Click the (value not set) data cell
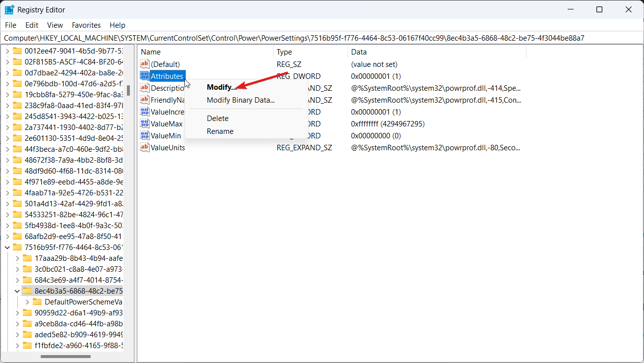Viewport: 644px width, 363px height. tap(374, 64)
